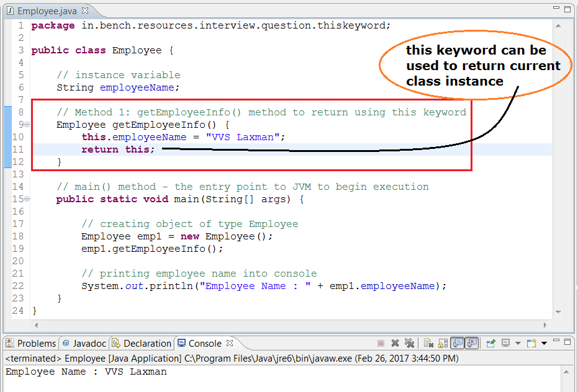The width and height of the screenshot is (578, 392).
Task: Collapse the main method fold marker
Action: pos(27,199)
